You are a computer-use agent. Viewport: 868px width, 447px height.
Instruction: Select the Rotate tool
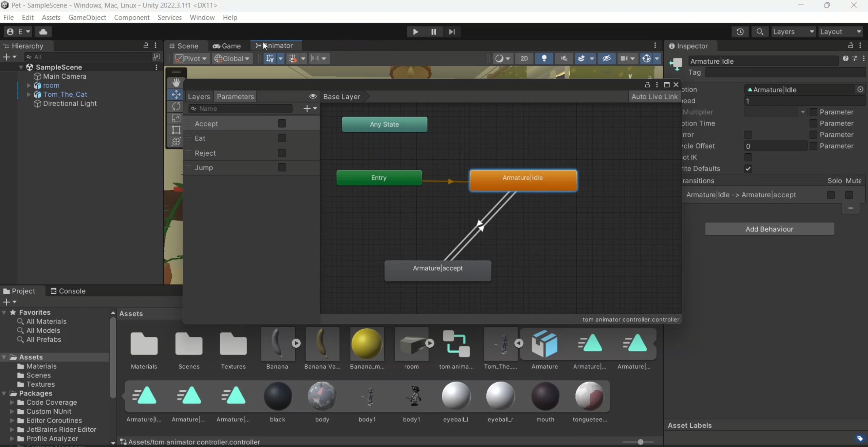tap(176, 106)
